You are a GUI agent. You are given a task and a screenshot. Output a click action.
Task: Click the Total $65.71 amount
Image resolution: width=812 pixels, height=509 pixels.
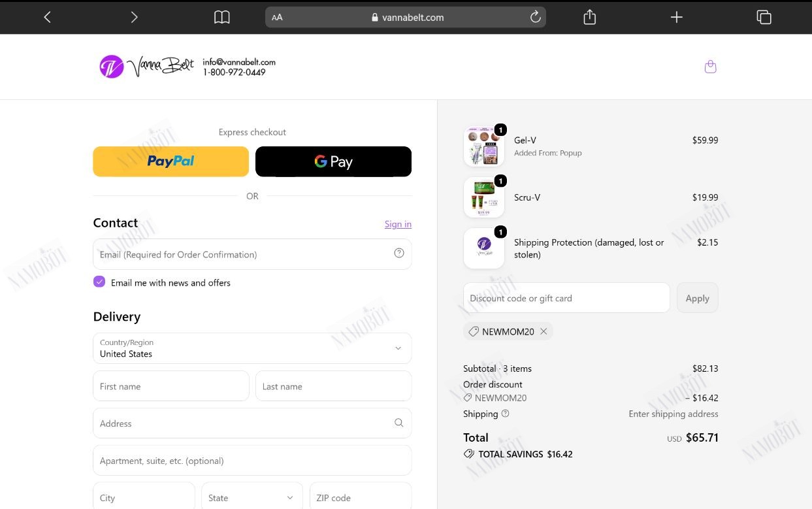(702, 438)
